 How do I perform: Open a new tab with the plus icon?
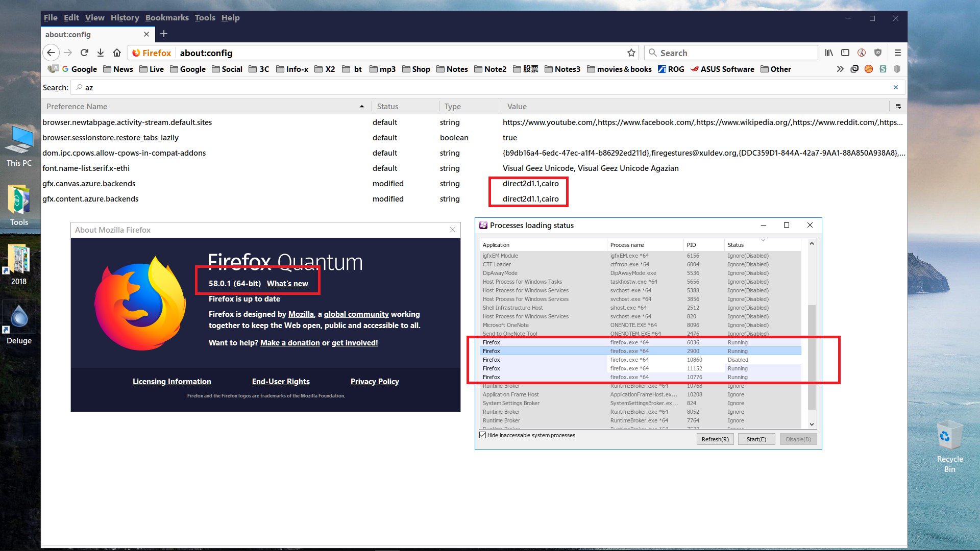click(164, 34)
